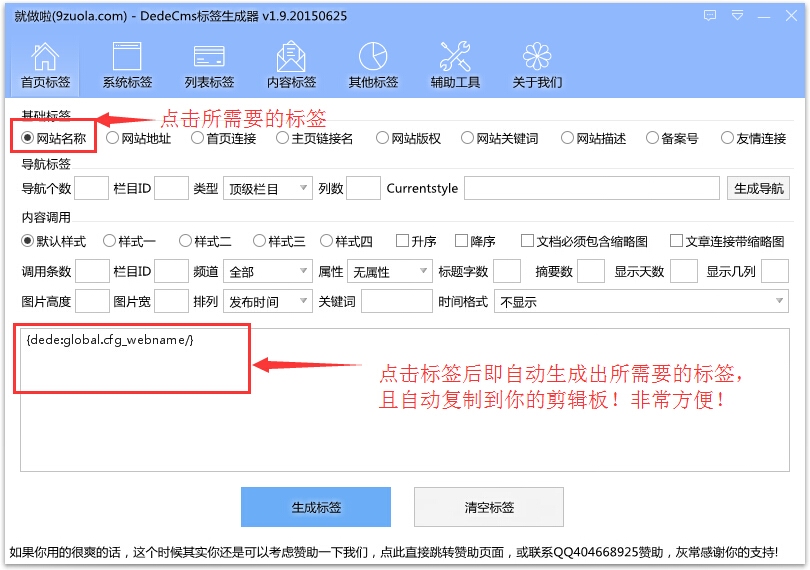
Task: Enable the 升序 checkbox
Action: tap(416, 241)
